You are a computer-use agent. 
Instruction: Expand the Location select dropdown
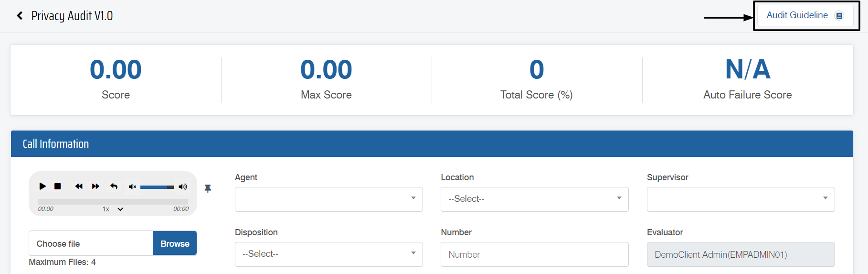534,199
